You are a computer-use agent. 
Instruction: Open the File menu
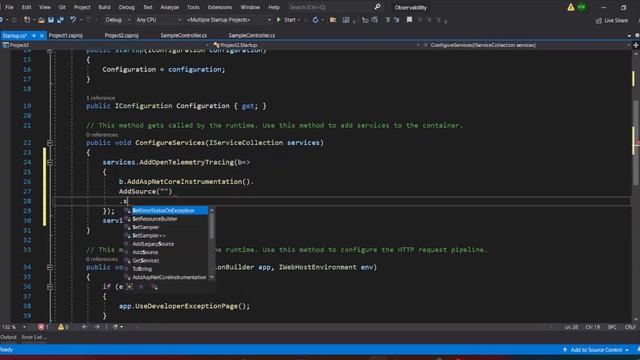click(x=9, y=7)
